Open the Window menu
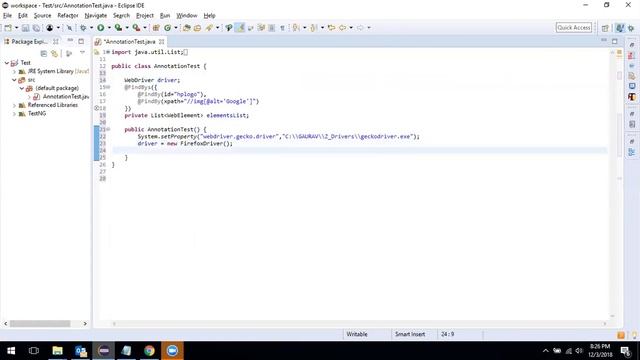This screenshot has height=360, width=640. (187, 16)
